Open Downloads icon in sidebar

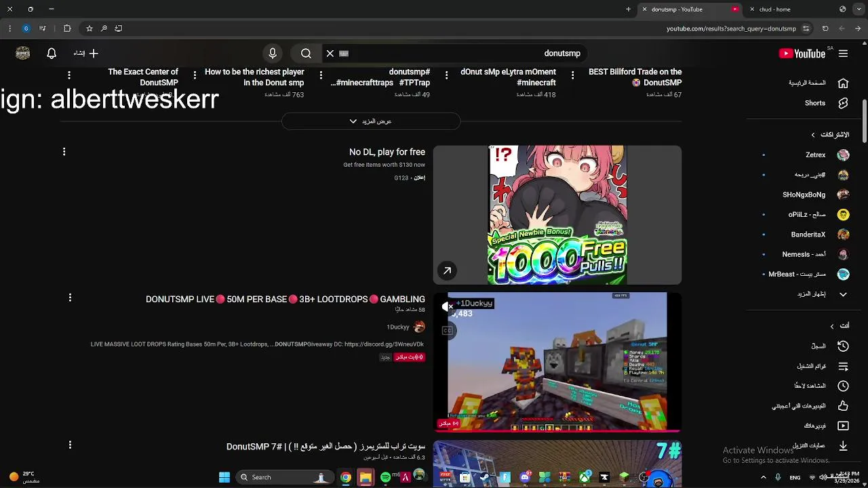(x=843, y=445)
